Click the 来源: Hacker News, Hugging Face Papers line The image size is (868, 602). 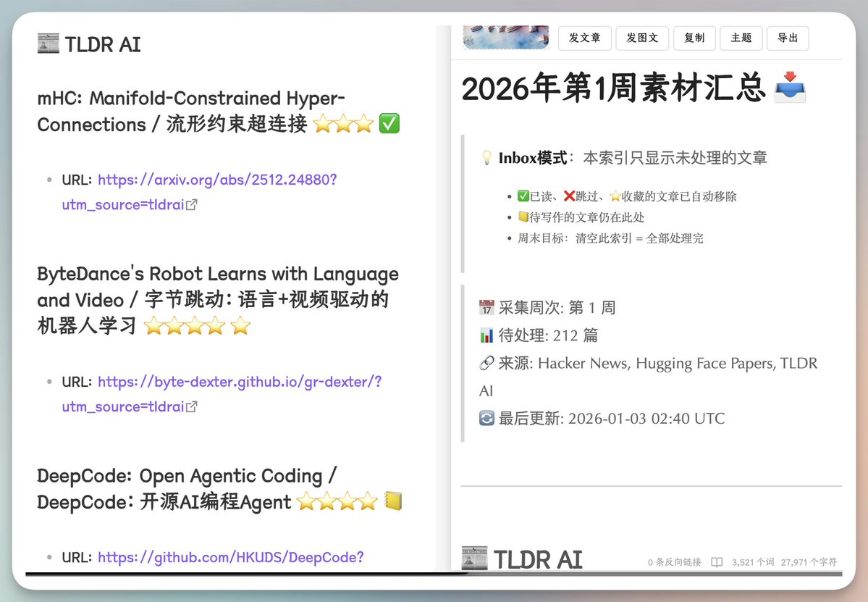click(x=648, y=377)
